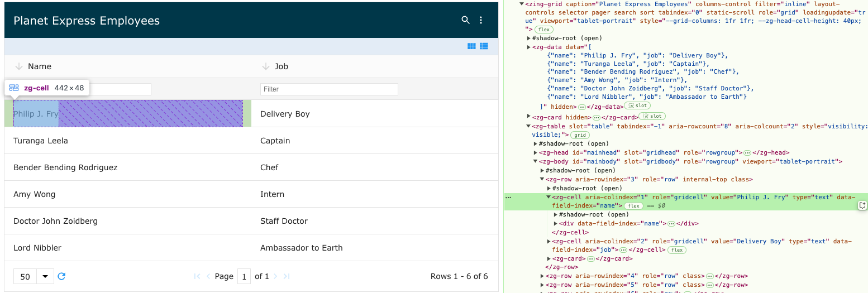This screenshot has height=293, width=868.
Task: Click the Doctor John Zoidberg cell
Action: (128, 221)
